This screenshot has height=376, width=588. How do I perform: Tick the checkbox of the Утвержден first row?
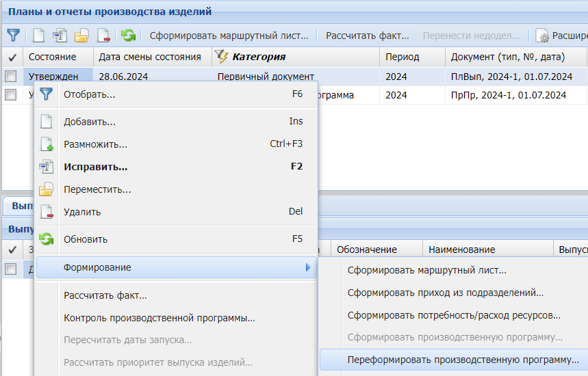pyautogui.click(x=11, y=77)
